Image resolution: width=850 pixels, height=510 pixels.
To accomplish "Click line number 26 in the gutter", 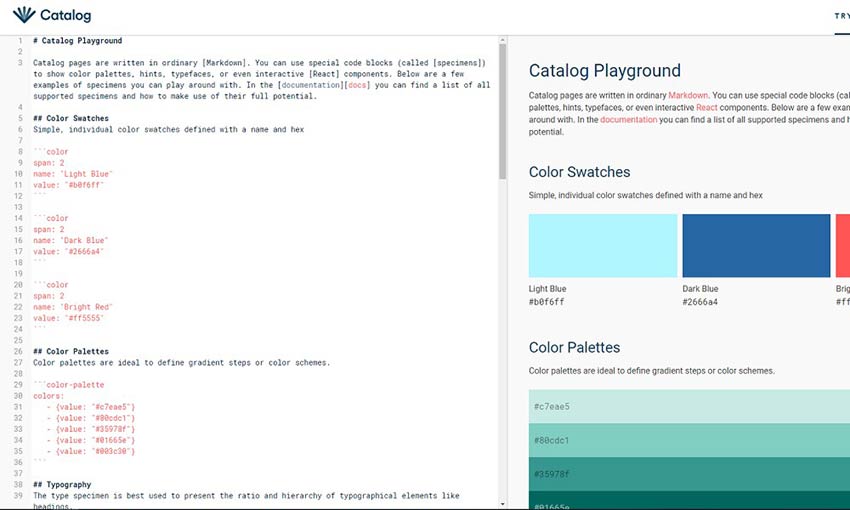I will 18,351.
